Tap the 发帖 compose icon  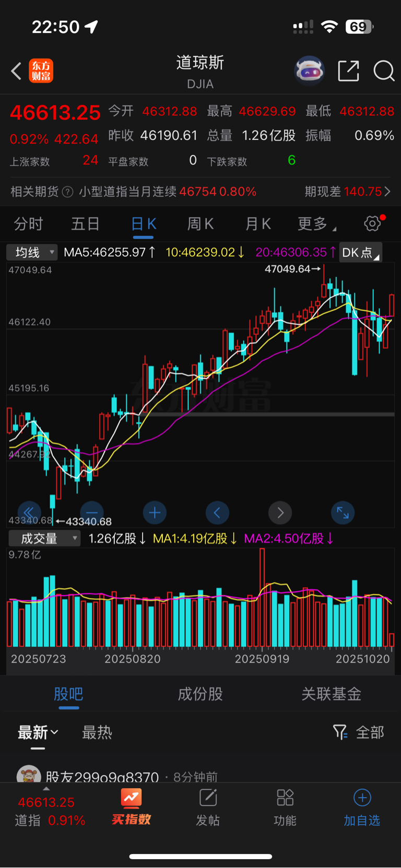click(x=208, y=798)
